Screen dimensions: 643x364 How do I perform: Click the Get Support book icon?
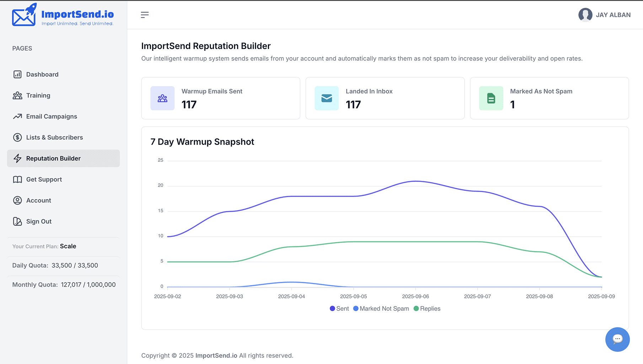coord(17,180)
